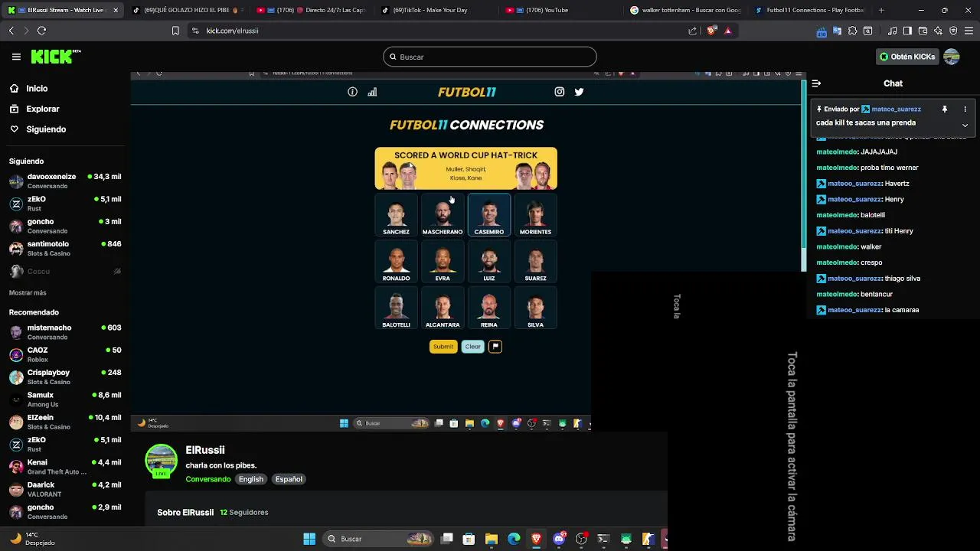
Task: Reload the page
Action: [x=41, y=31]
